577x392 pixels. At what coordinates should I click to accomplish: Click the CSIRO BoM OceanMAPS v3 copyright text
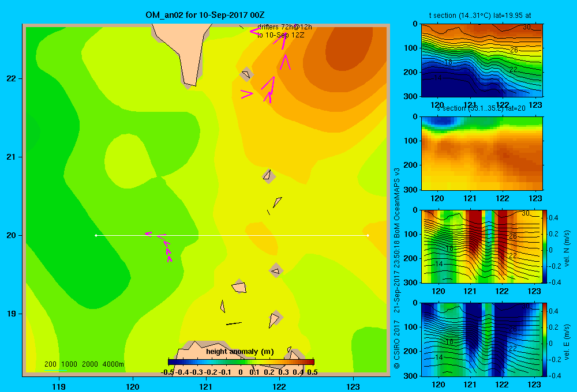point(397,269)
